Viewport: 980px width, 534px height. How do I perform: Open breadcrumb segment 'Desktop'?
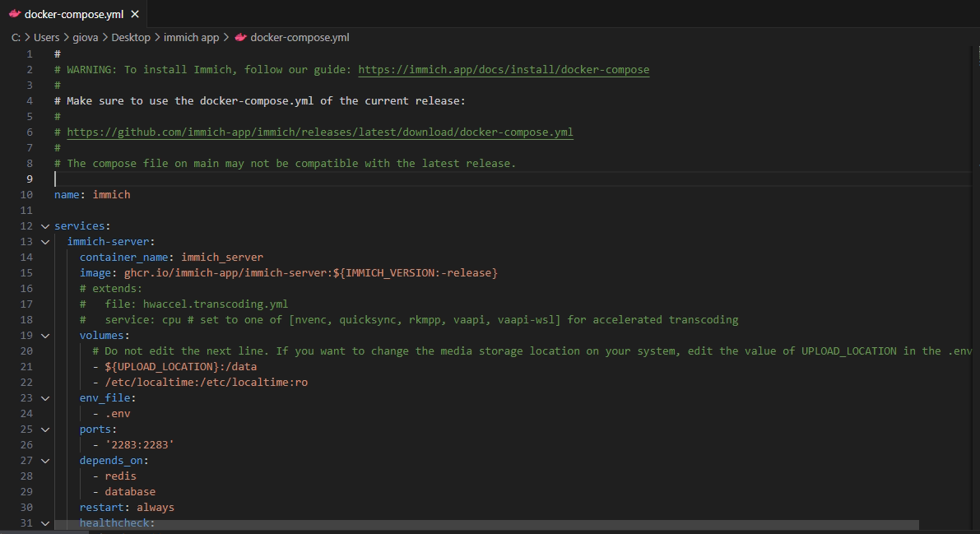tap(131, 38)
